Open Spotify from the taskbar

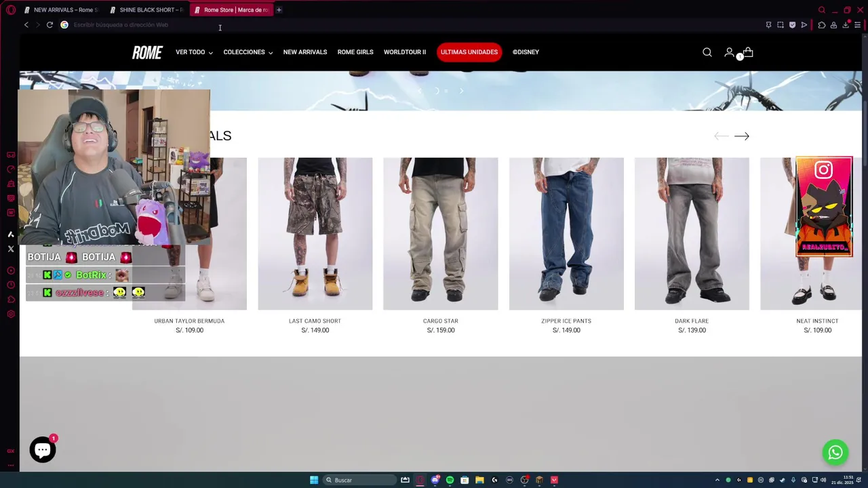coord(450,480)
